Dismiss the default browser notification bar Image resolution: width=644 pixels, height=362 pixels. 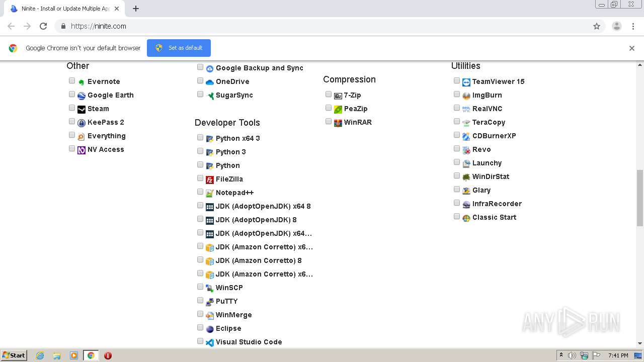click(x=632, y=48)
